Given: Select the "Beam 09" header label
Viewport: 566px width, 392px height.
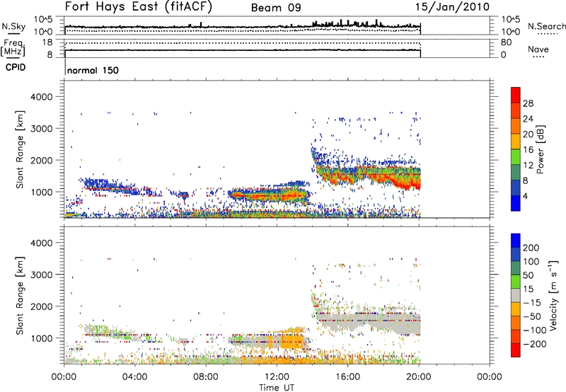Looking at the screenshot, I should click(x=276, y=8).
